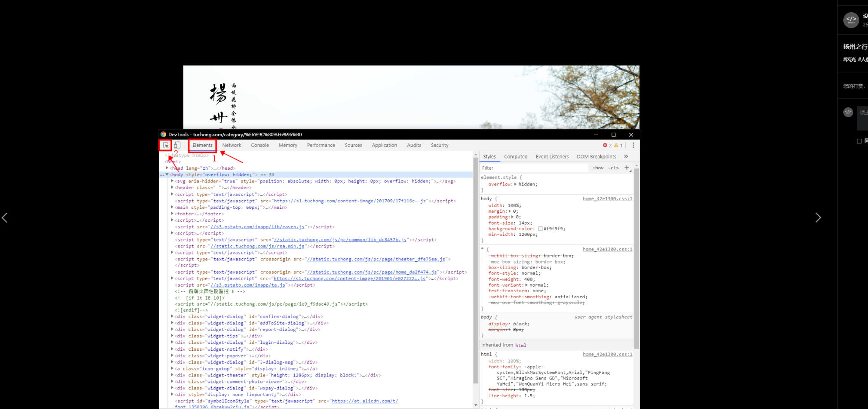Click the #f9f9f9 background color swatch
The width and height of the screenshot is (868, 409).
click(x=540, y=228)
